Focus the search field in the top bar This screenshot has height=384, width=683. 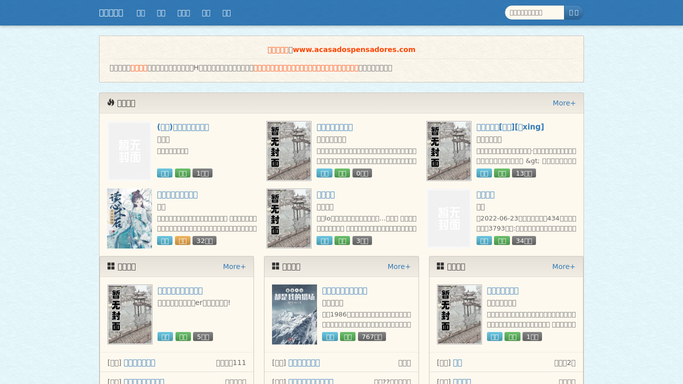534,13
